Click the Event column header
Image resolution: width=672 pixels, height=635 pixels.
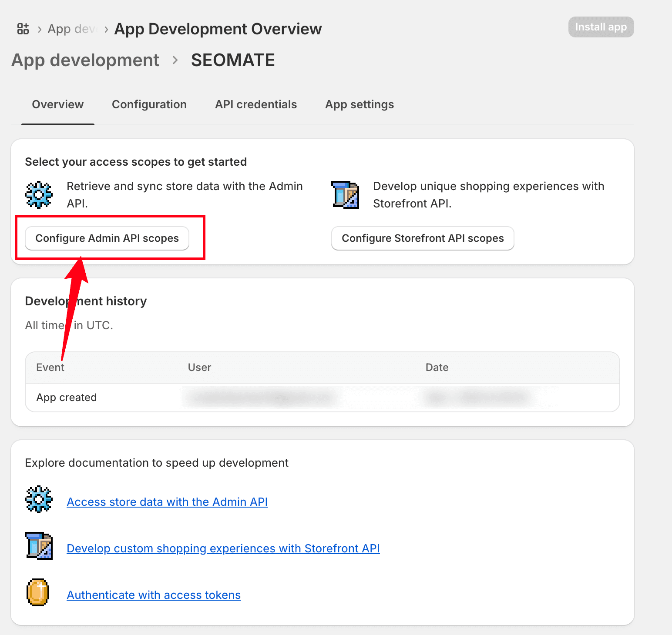coord(50,368)
